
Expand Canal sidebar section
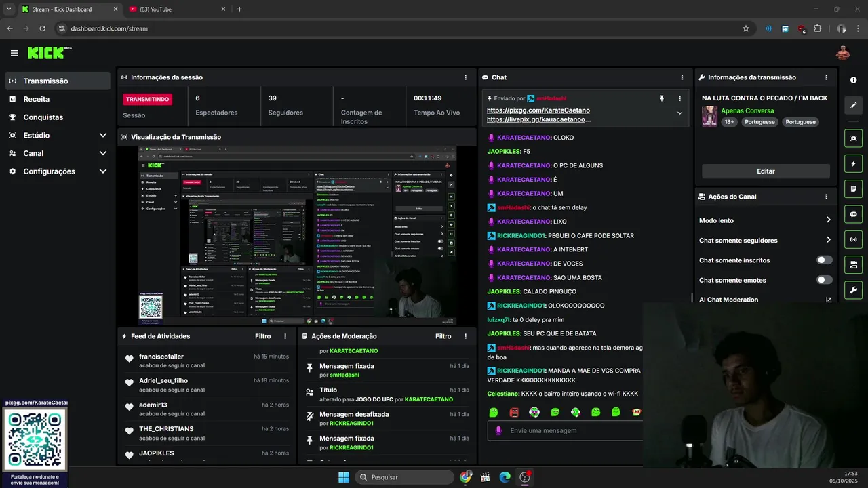tap(103, 153)
